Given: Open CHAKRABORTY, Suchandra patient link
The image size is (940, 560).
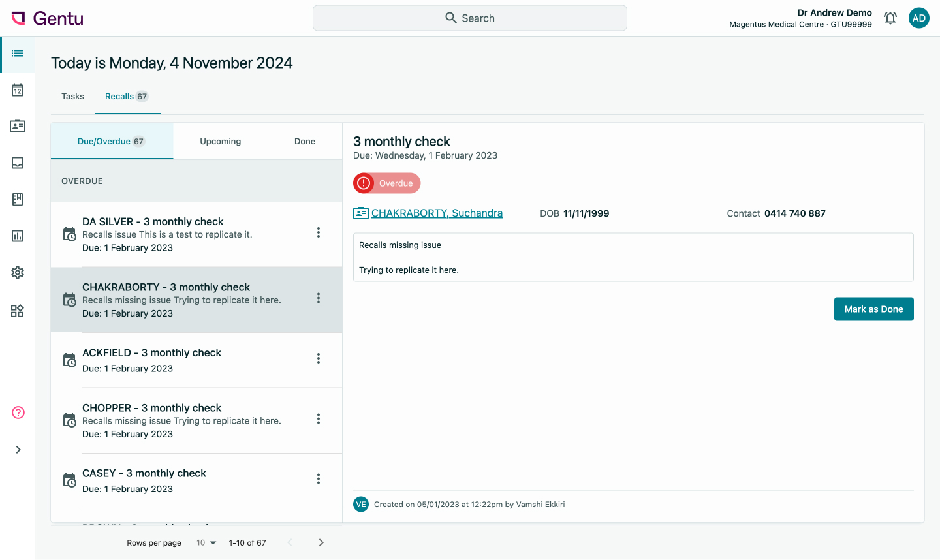Looking at the screenshot, I should pyautogui.click(x=437, y=213).
